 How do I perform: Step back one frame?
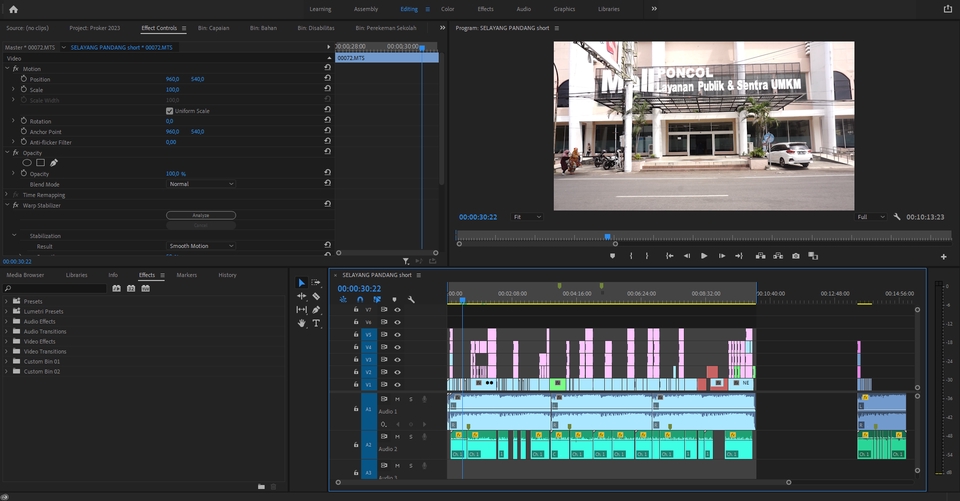(687, 256)
